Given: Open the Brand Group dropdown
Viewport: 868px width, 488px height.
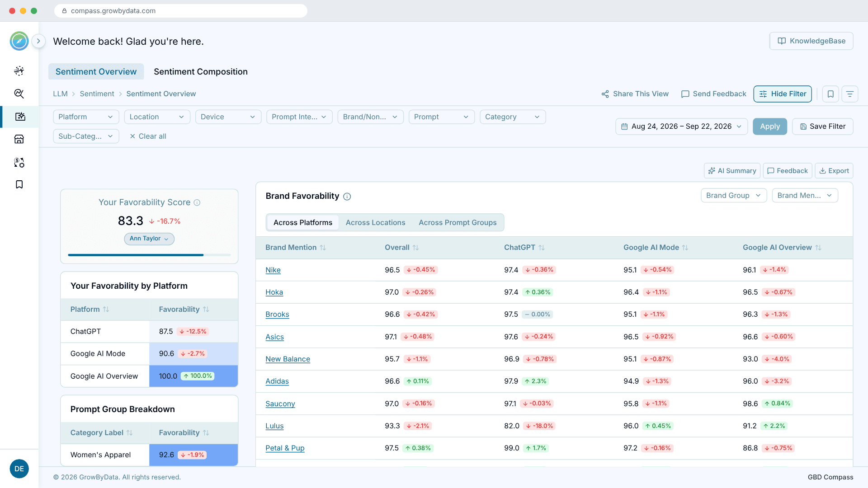Looking at the screenshot, I should pyautogui.click(x=734, y=196).
